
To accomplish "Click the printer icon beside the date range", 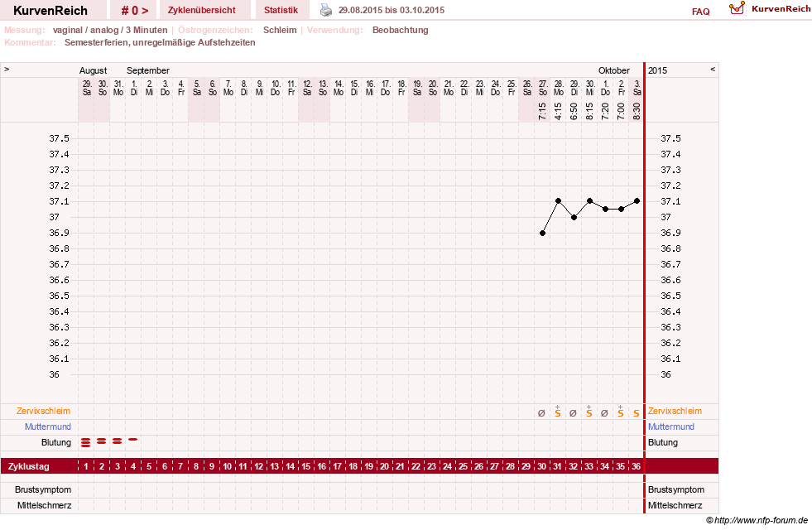I will (326, 10).
